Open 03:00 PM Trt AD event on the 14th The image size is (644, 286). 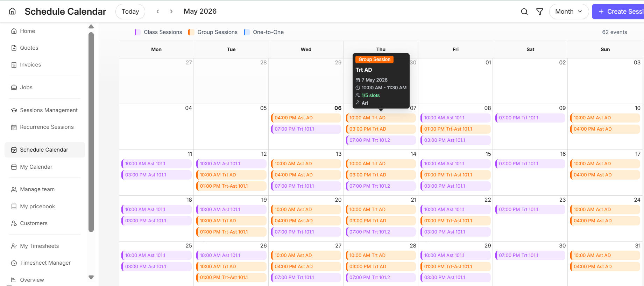tap(381, 175)
